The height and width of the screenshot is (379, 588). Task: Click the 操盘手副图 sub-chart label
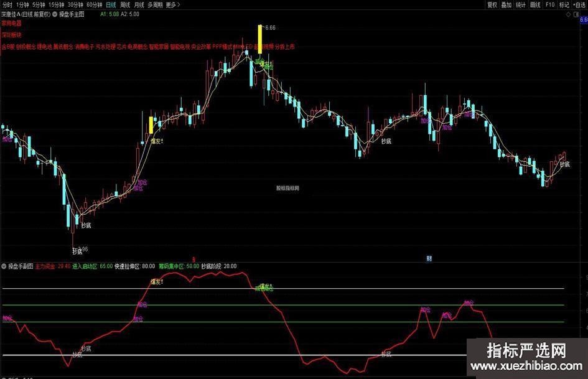pos(21,266)
